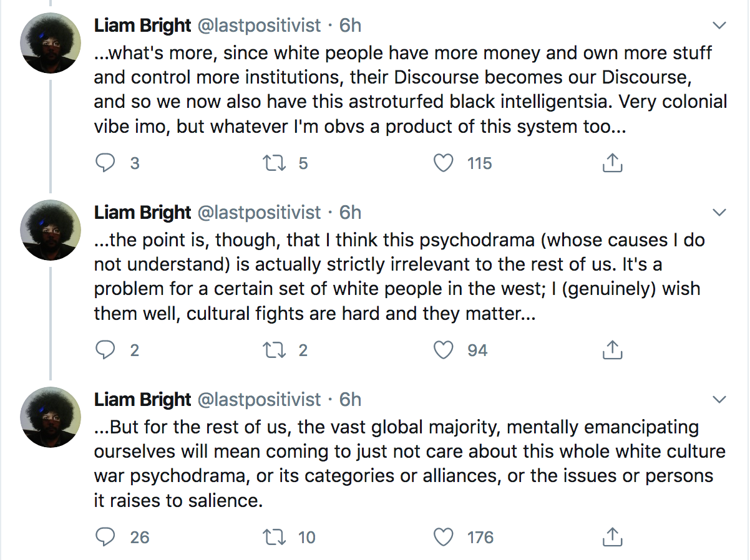Click the avatar beside the third tweet
The width and height of the screenshot is (750, 560).
point(51,417)
